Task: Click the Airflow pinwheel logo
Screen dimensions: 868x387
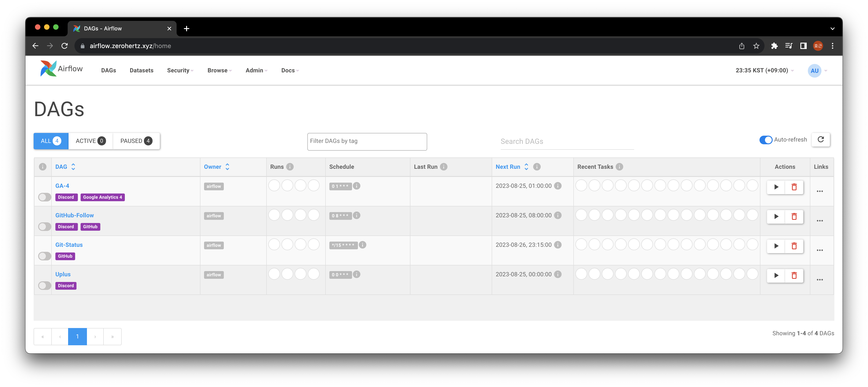Action: coord(48,68)
